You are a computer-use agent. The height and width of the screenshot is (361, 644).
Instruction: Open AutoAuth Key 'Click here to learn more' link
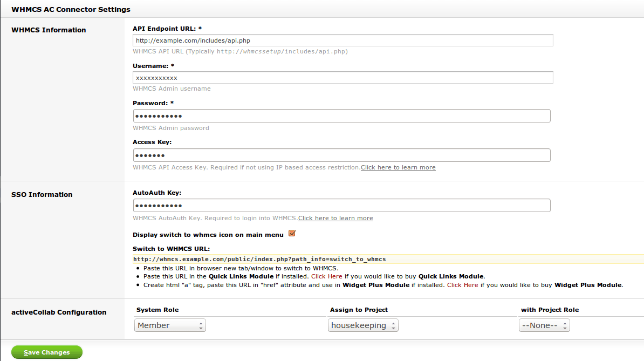coord(335,218)
